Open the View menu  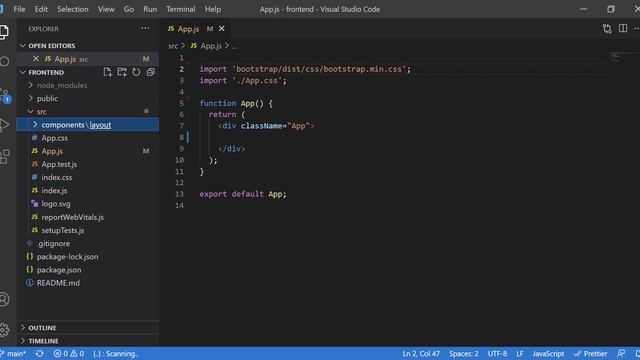(106, 9)
